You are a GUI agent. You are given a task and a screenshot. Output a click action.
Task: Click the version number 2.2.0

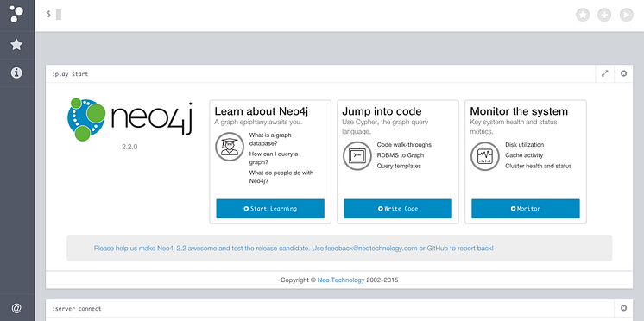pyautogui.click(x=129, y=147)
